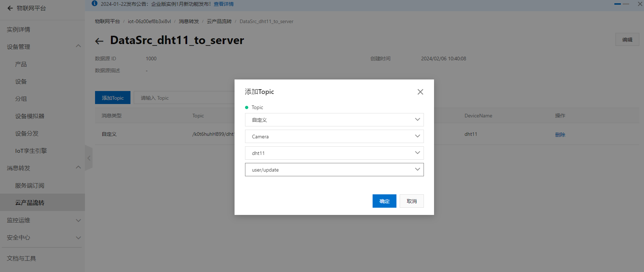This screenshot has width=644, height=272.
Task: Click the 编辑 button
Action: (627, 40)
